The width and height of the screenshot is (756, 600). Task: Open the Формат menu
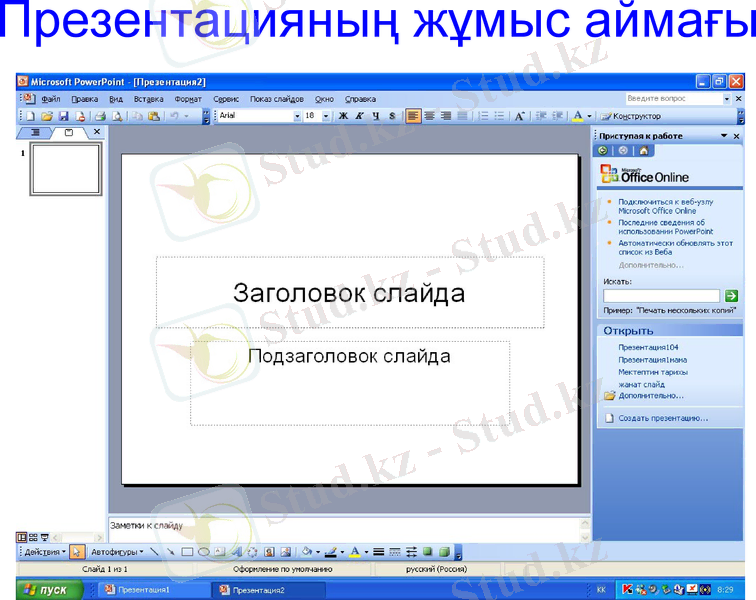click(188, 99)
